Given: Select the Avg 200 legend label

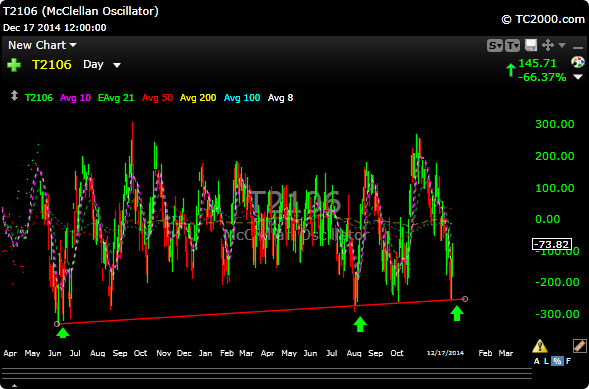Looking at the screenshot, I should point(198,98).
